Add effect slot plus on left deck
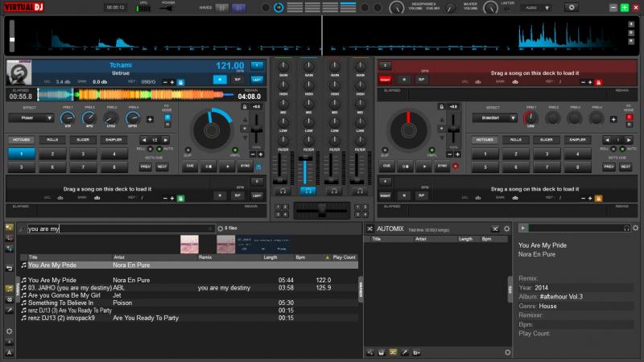 pyautogui.click(x=150, y=119)
